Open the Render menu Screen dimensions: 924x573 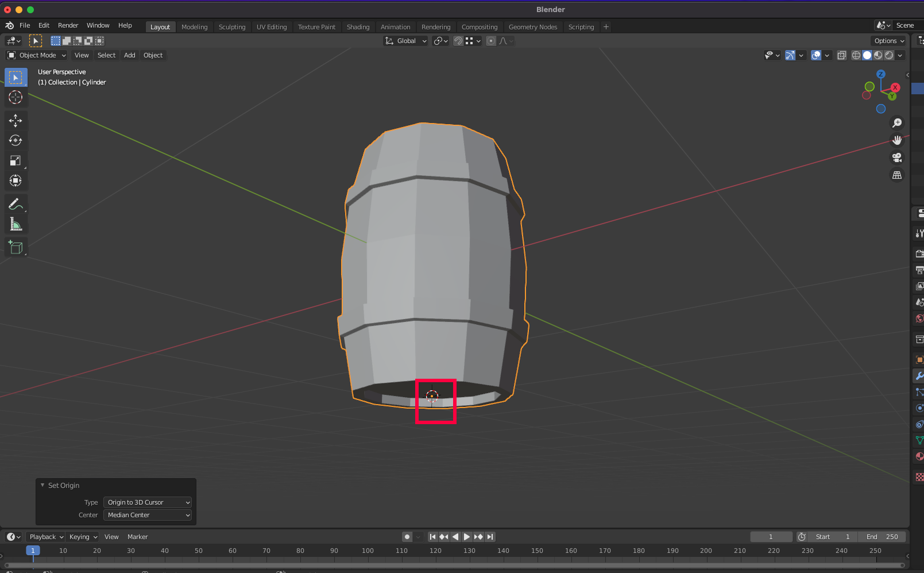coord(68,25)
